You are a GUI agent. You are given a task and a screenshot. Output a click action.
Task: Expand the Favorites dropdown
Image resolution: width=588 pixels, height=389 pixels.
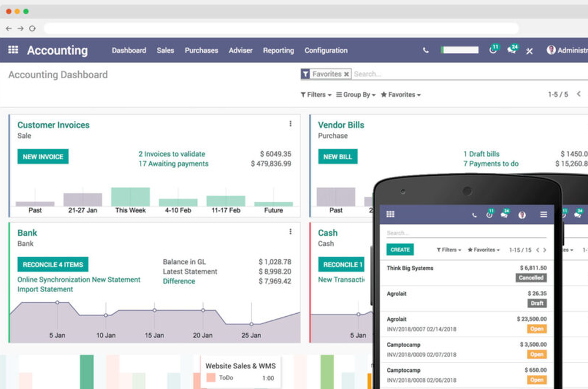400,94
